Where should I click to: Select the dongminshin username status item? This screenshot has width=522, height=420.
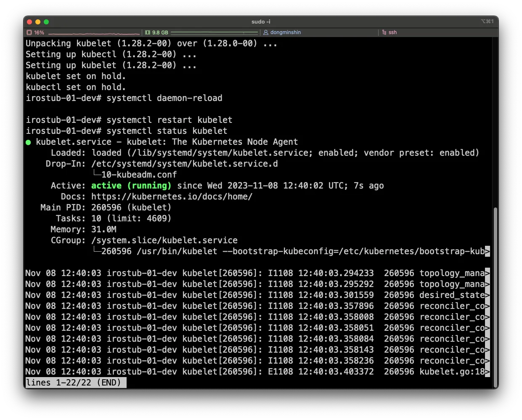pyautogui.click(x=285, y=32)
